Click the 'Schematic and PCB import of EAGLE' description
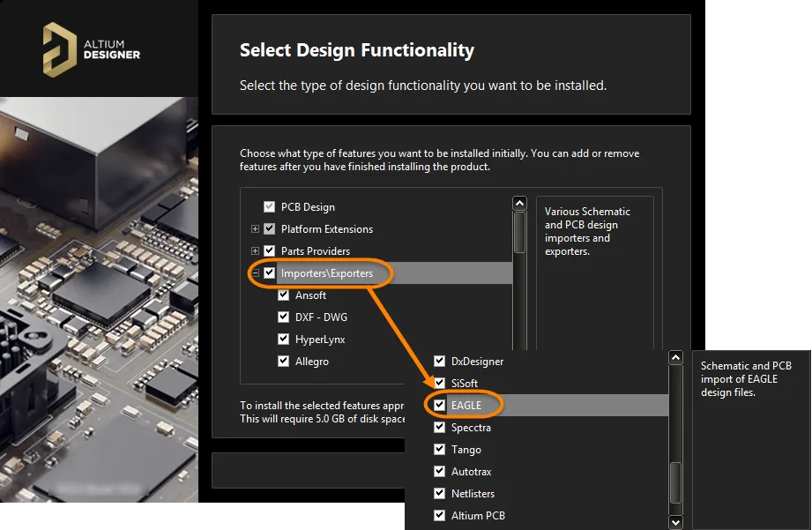Image resolution: width=812 pixels, height=530 pixels. [x=746, y=378]
